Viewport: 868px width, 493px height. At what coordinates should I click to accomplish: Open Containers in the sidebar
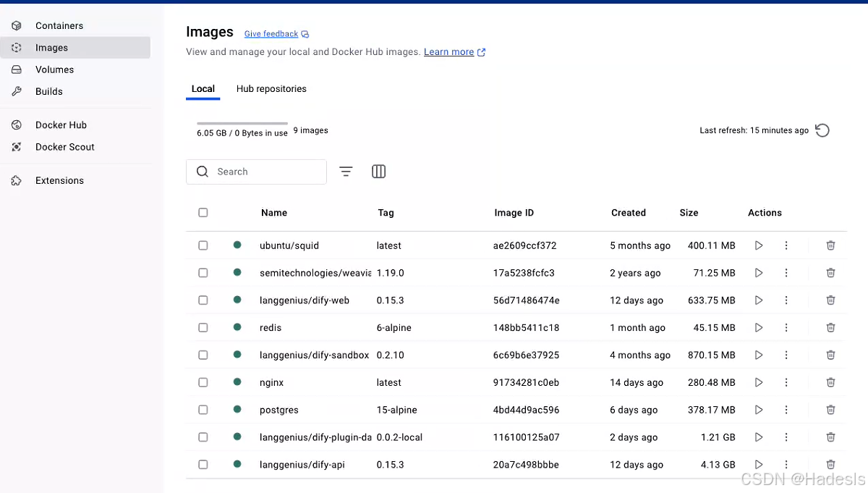(x=75, y=25)
